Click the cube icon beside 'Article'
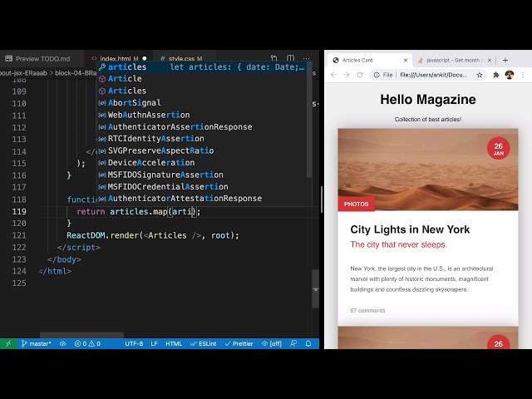 pos(102,79)
